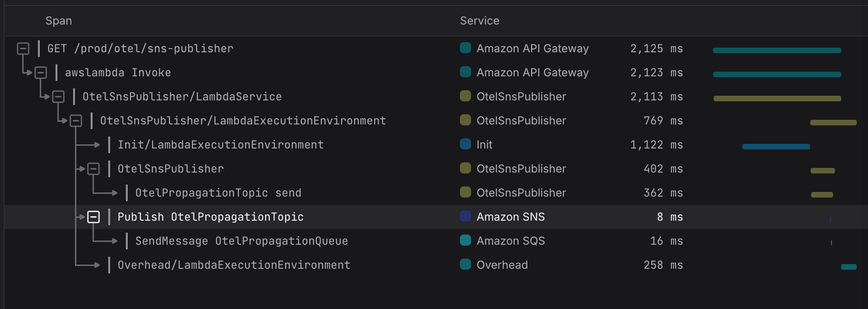This screenshot has width=868, height=309.
Task: Select the OtelPropagationTopic send span
Action: coord(218,193)
